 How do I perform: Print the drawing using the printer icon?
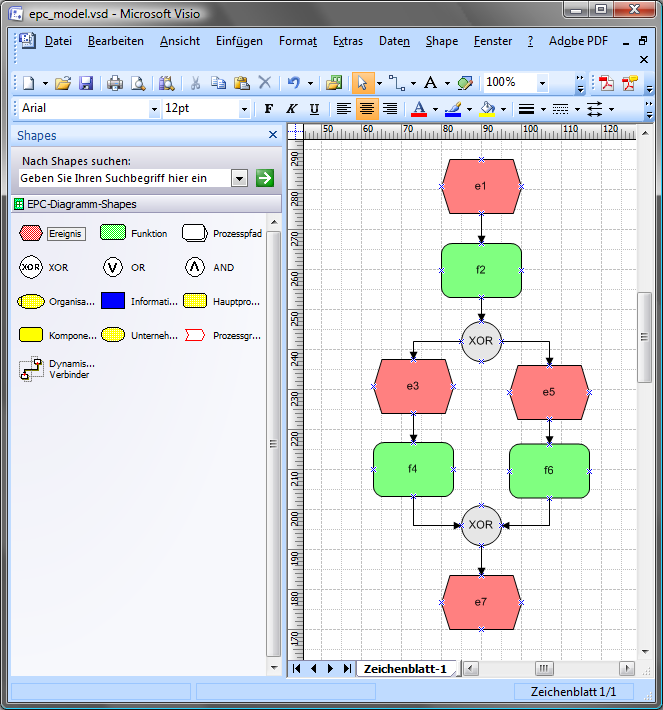pyautogui.click(x=115, y=83)
